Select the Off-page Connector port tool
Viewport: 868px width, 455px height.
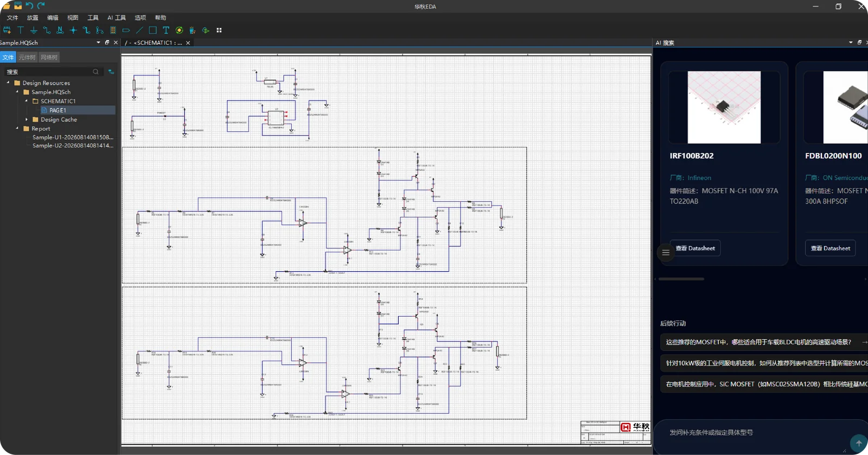(126, 30)
